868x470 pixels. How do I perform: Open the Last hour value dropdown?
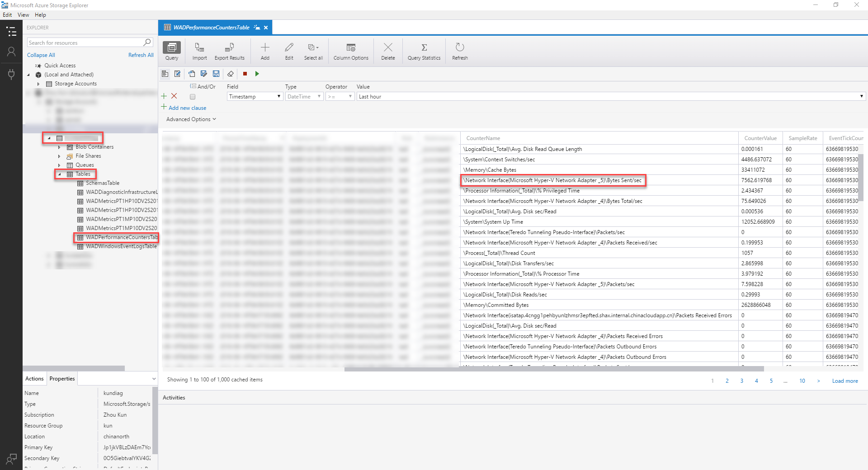(x=861, y=96)
